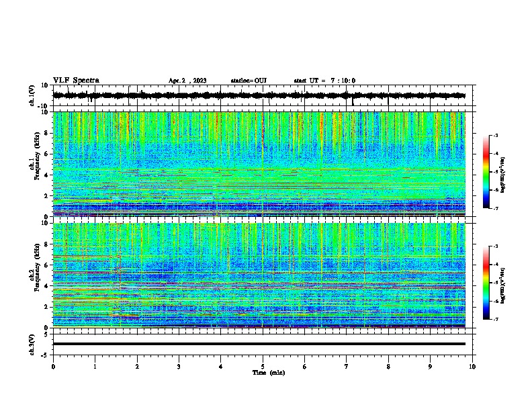This screenshot has height=411, width=532.
Task: Click the ch.1(V) waveform axis label
Action: [32, 95]
